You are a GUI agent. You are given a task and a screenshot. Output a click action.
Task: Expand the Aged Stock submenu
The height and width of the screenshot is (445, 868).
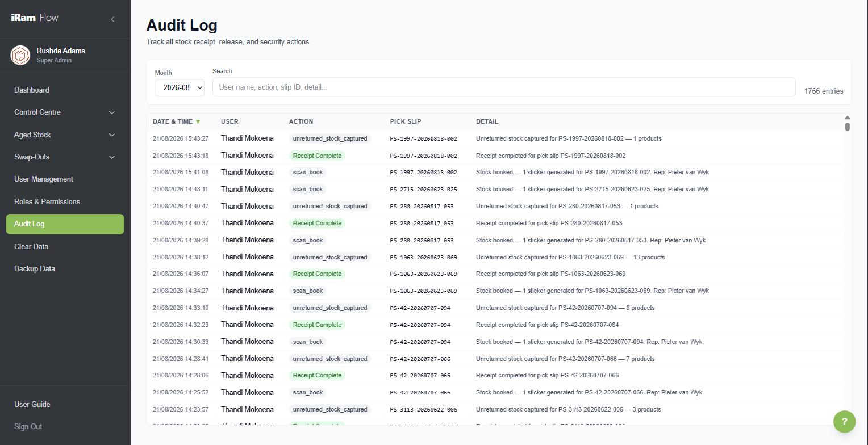(x=65, y=135)
